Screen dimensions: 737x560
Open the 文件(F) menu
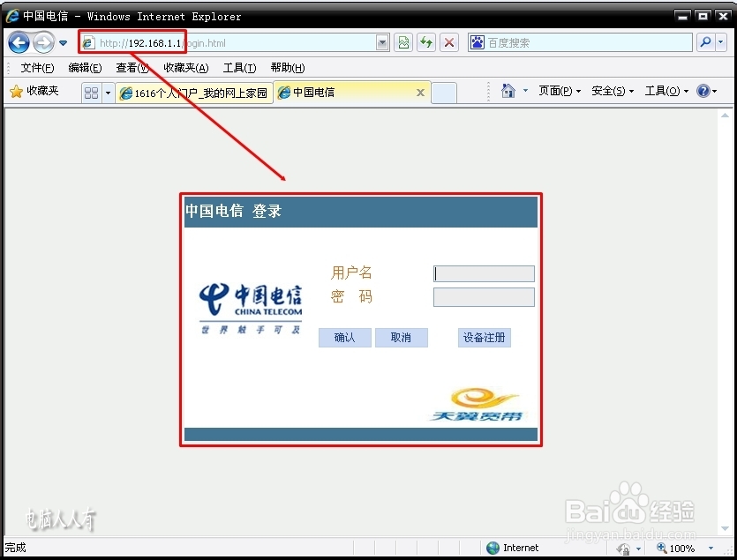tap(37, 68)
